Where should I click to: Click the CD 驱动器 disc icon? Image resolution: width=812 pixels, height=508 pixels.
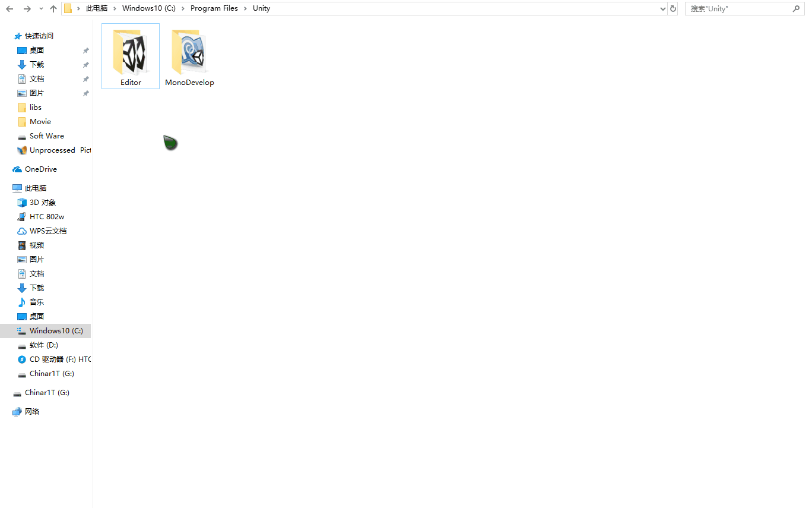point(22,359)
